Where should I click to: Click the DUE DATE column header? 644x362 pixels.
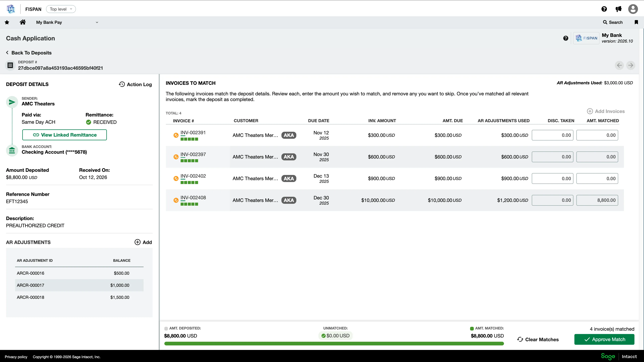tap(318, 121)
